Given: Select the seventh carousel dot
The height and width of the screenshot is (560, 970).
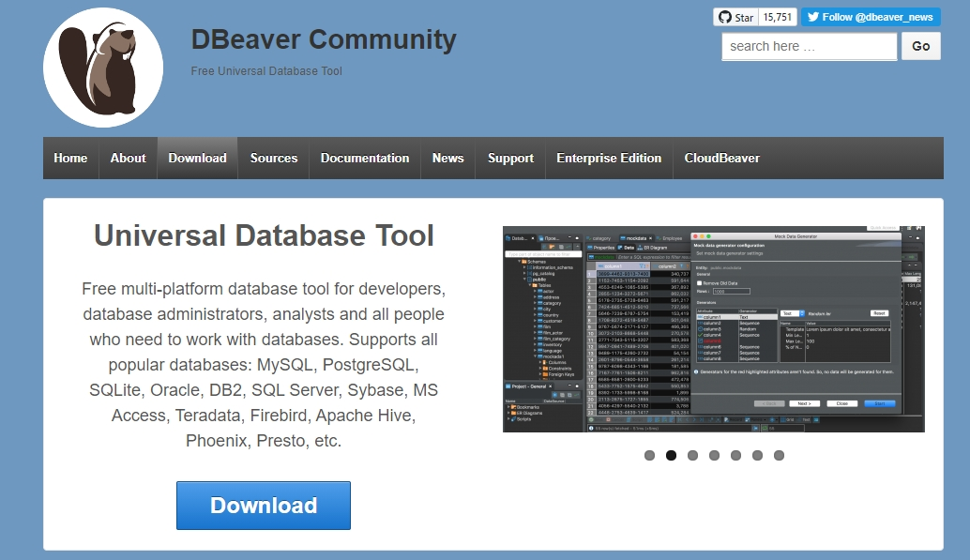Looking at the screenshot, I should pyautogui.click(x=780, y=456).
